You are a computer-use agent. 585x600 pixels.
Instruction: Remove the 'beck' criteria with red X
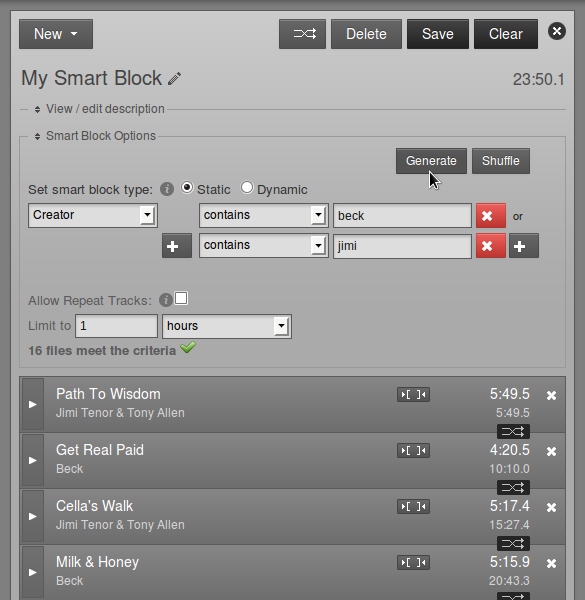(491, 216)
